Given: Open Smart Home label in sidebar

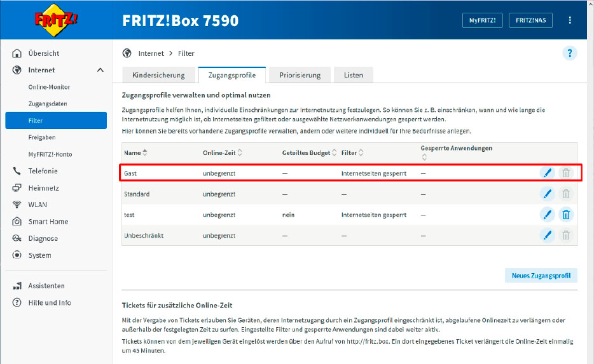Looking at the screenshot, I should [x=48, y=222].
